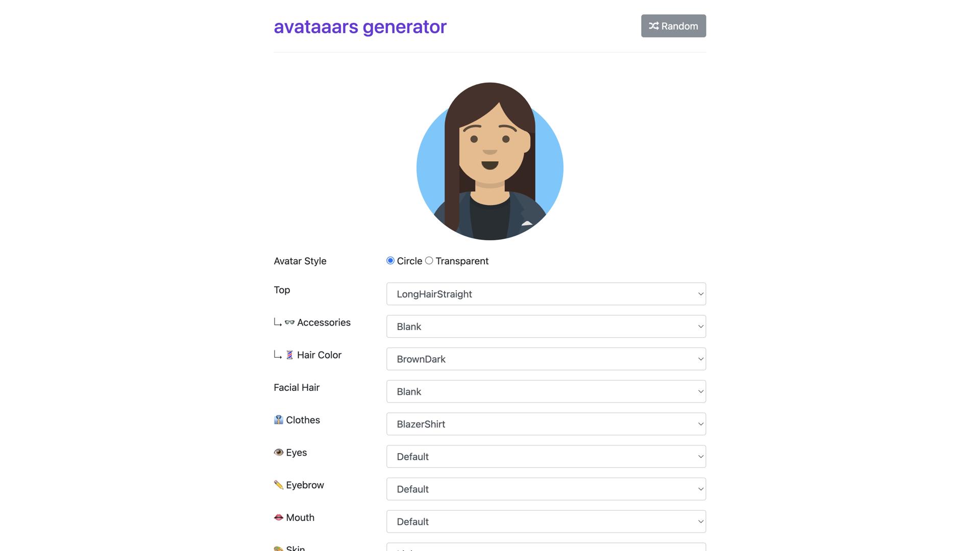Open the Facial Hair selection menu
Image resolution: width=980 pixels, height=551 pixels.
(546, 391)
